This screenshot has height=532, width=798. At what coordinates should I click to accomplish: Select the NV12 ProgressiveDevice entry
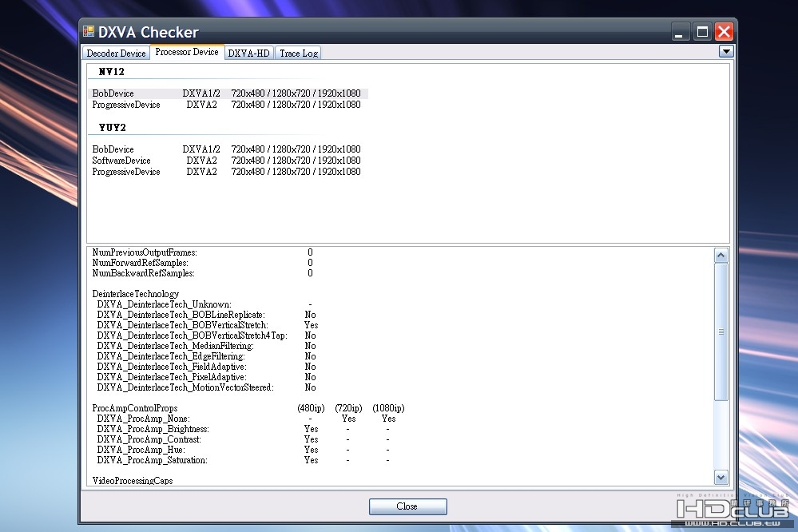tap(227, 105)
